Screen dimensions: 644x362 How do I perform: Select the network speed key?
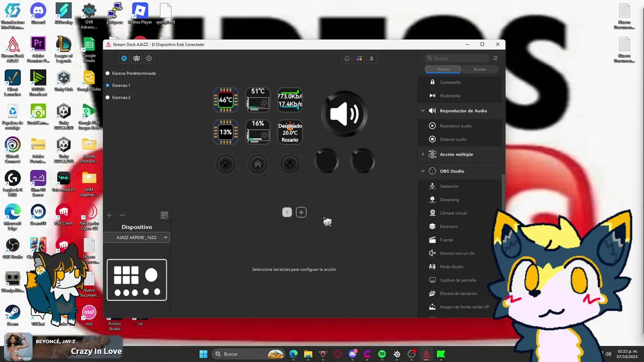290,100
